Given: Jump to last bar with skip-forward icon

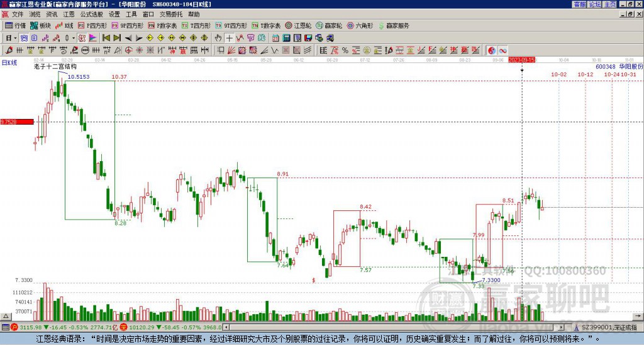Looking at the screenshot, I should [x=117, y=38].
